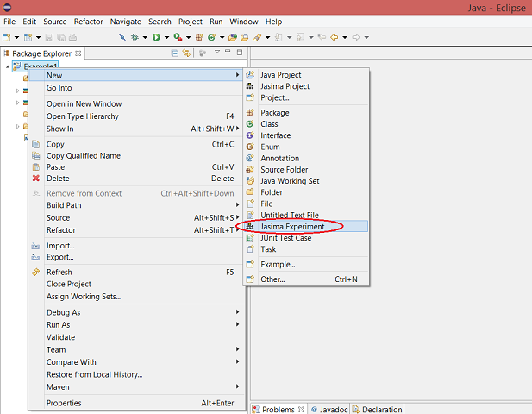The image size is (532, 414).
Task: Click the Debug bug icon in toolbar
Action: coord(135,37)
